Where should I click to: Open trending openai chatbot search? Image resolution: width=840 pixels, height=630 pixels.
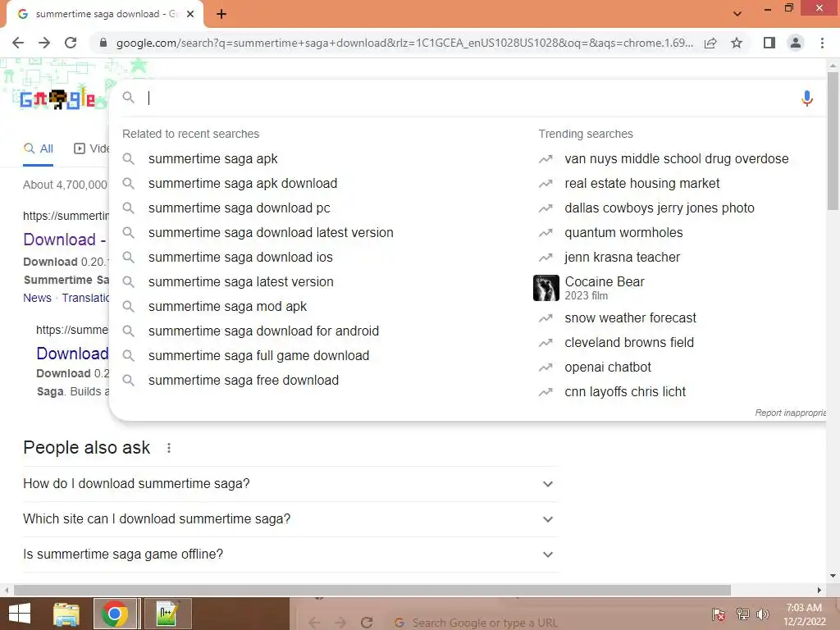[608, 367]
